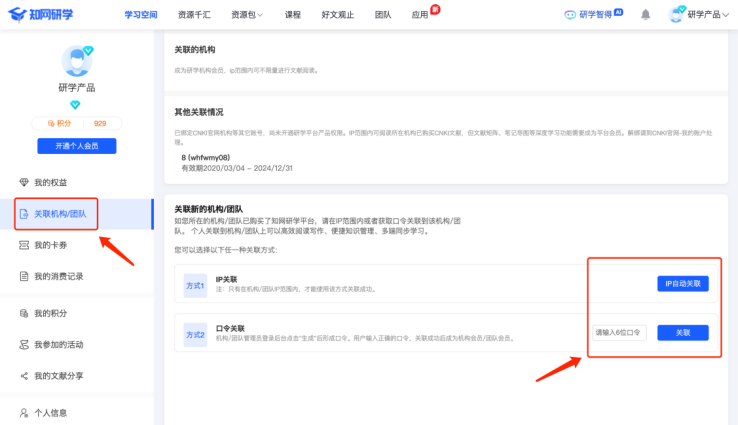
Task: Click the IP自动关联 button
Action: (x=682, y=284)
